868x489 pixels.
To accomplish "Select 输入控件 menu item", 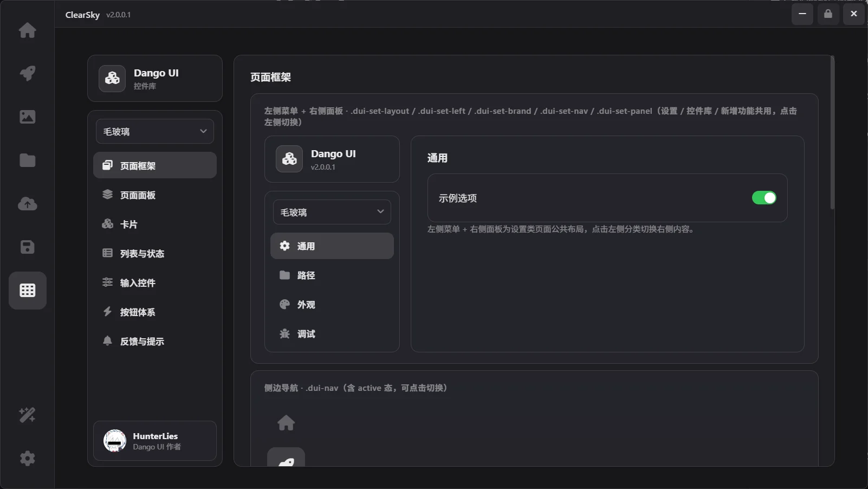I will 155,282.
